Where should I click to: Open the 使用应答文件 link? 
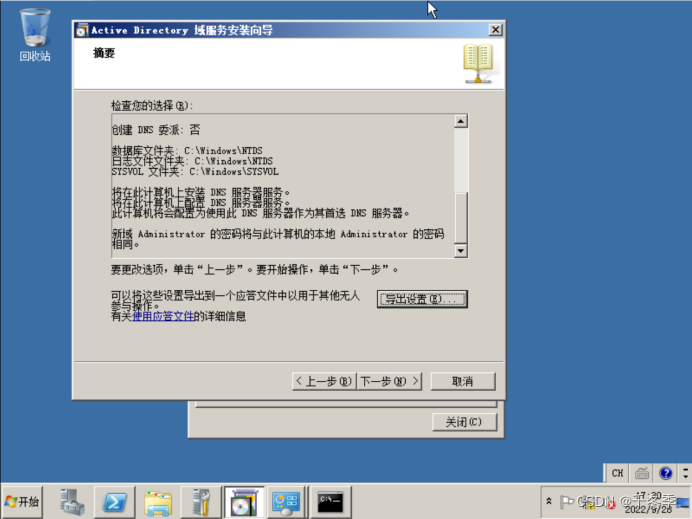coord(163,316)
